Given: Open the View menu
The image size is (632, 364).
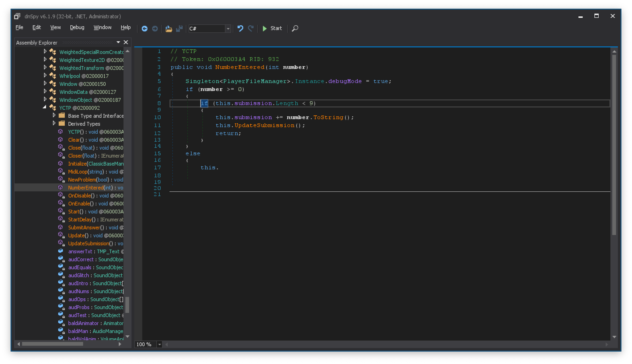Looking at the screenshot, I should coord(55,27).
